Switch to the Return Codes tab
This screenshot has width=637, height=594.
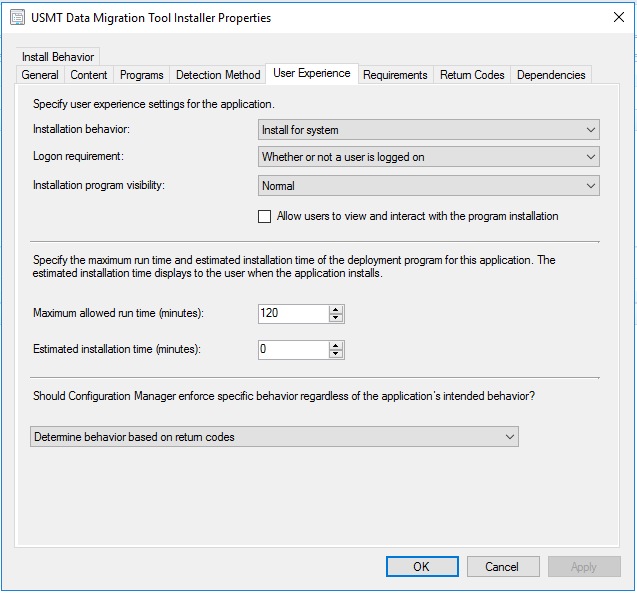472,75
